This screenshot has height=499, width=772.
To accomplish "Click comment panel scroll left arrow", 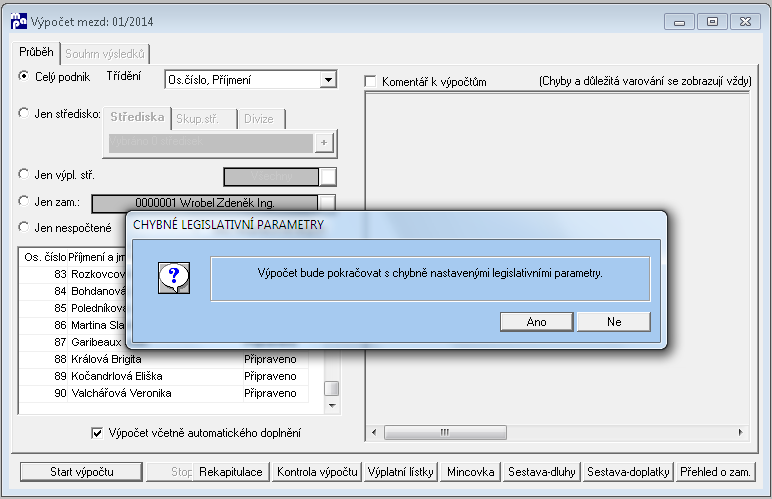I will [x=374, y=432].
